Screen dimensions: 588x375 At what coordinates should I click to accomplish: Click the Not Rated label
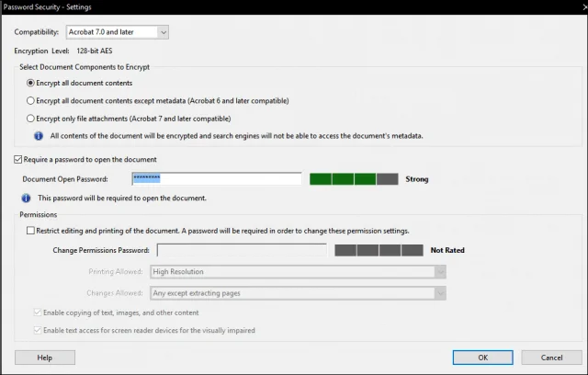(447, 250)
